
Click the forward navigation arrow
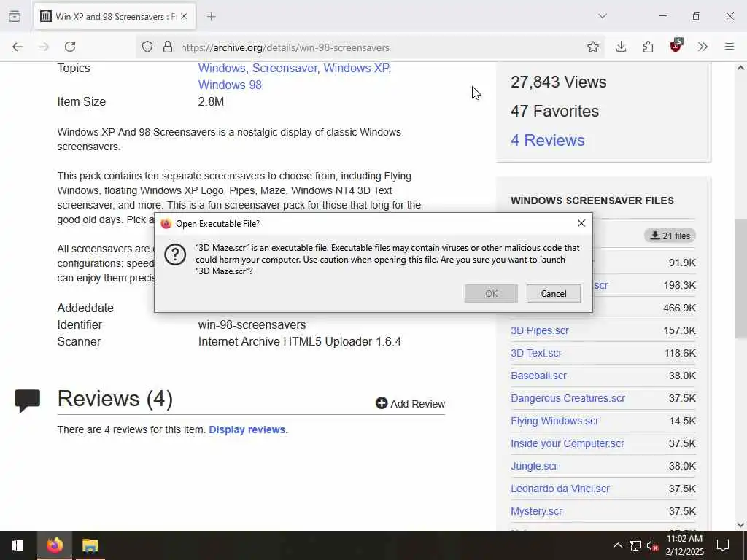[x=44, y=47]
